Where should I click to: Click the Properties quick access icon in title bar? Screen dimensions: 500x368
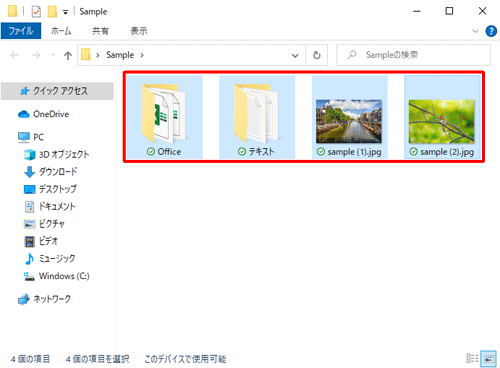[x=36, y=12]
